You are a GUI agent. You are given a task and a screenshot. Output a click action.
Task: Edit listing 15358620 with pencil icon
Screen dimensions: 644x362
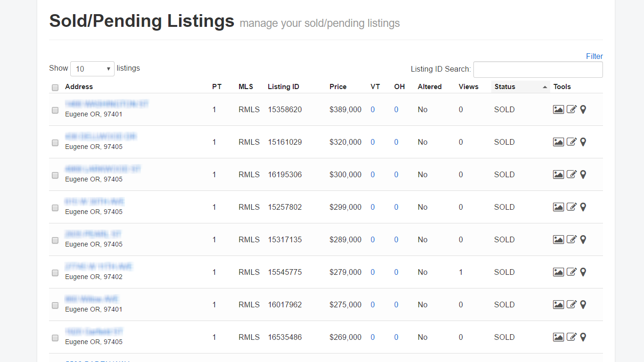[571, 109]
